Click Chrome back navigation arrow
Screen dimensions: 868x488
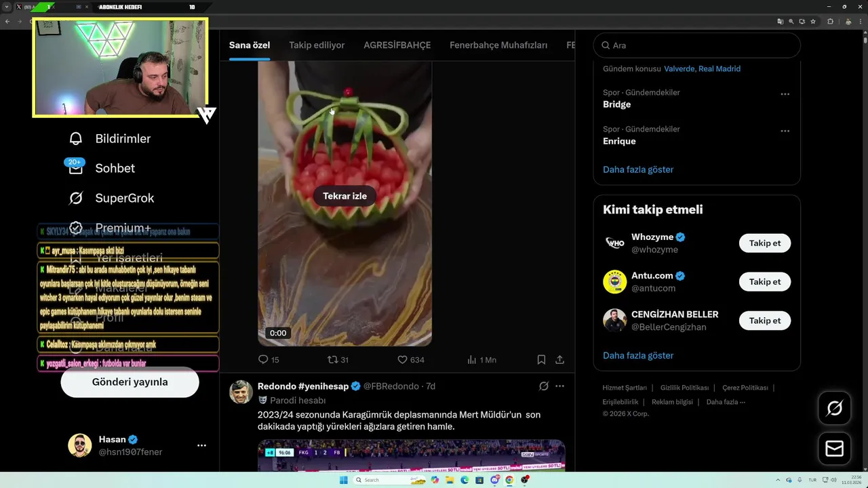[7, 22]
